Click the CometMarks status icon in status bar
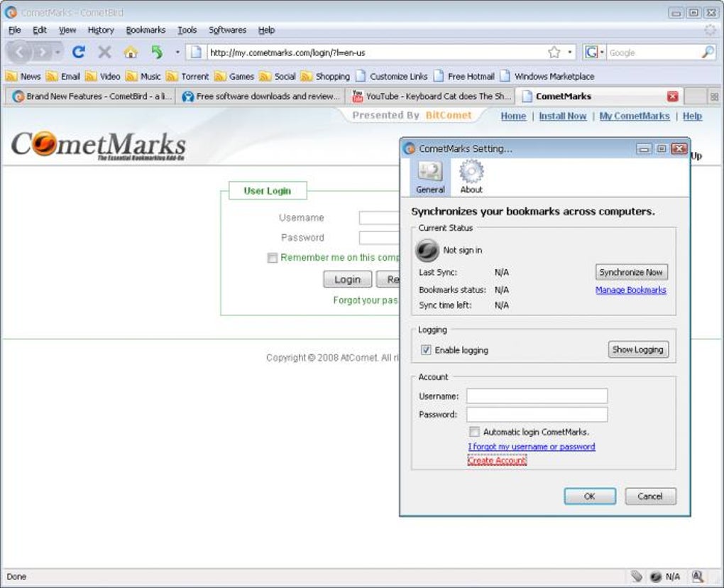This screenshot has width=724, height=588. (656, 577)
